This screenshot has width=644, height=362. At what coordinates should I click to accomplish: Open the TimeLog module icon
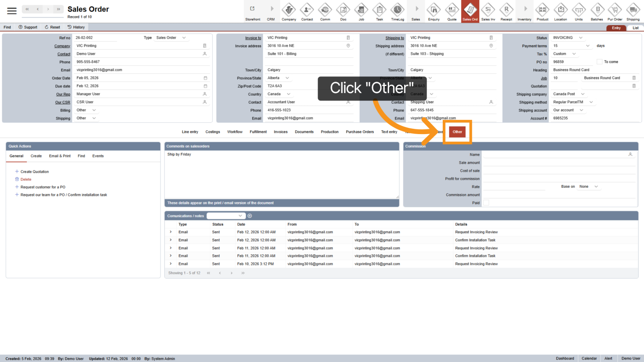tap(398, 11)
